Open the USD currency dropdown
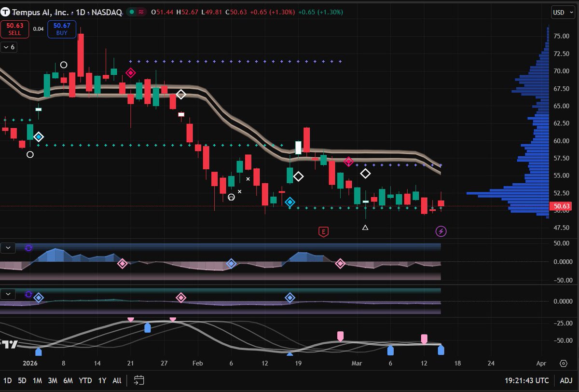Screen dimensions: 579x392 point(563,12)
